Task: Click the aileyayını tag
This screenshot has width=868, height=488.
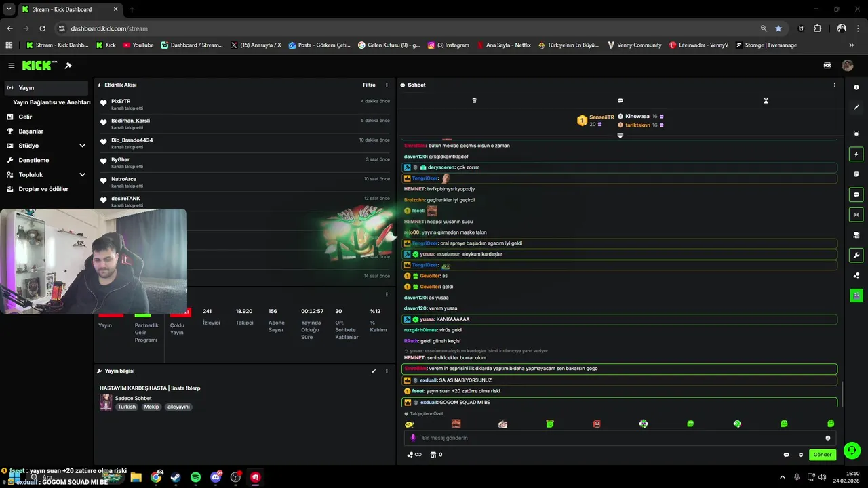Action: click(x=178, y=407)
